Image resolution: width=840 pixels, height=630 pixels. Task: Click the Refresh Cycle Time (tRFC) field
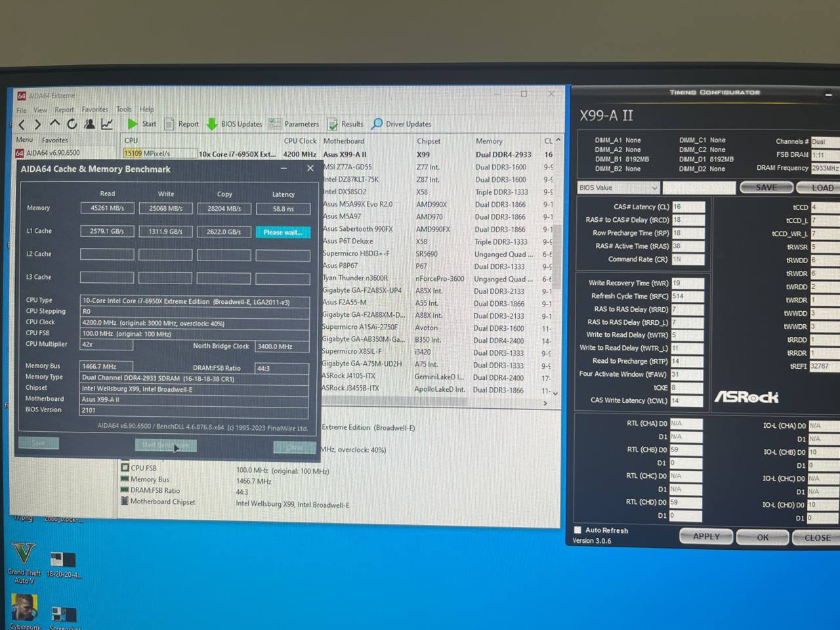pyautogui.click(x=687, y=296)
